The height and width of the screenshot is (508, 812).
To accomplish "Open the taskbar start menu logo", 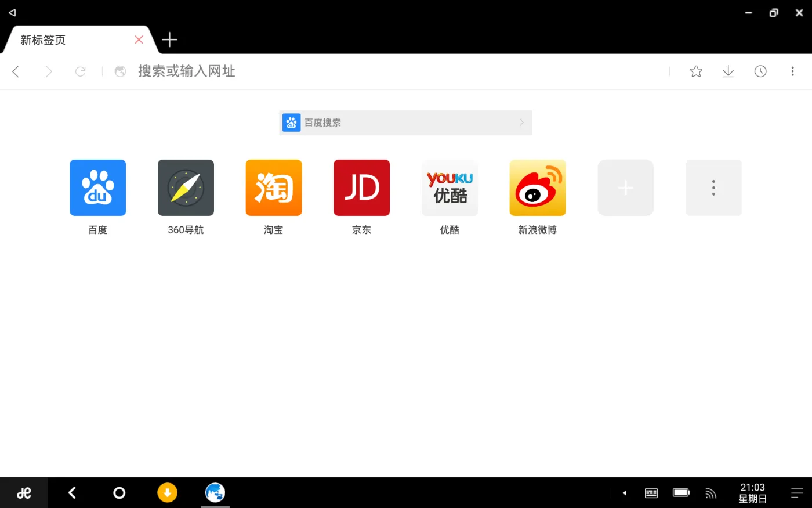I will 24,493.
